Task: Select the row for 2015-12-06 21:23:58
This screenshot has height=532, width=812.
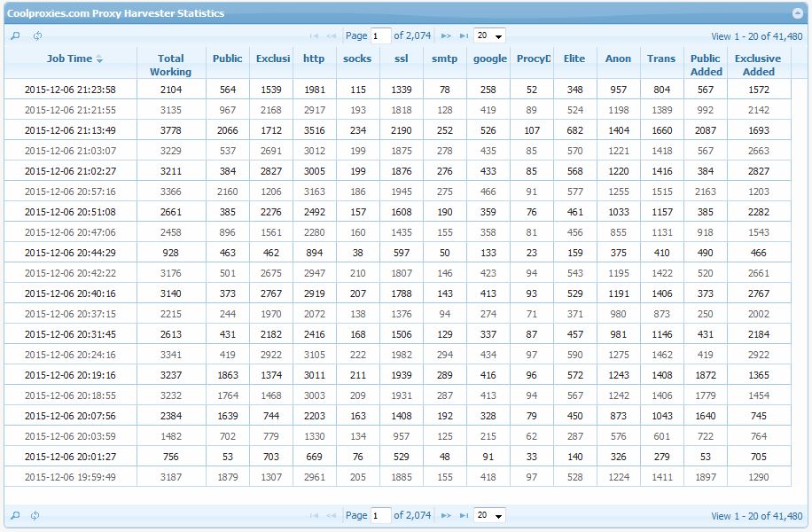Action: [x=70, y=90]
